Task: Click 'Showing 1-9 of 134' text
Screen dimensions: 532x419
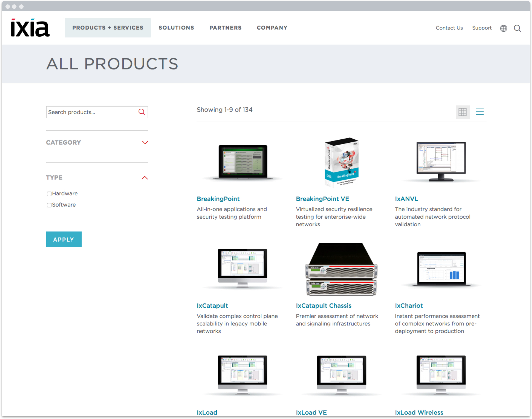Action: [x=224, y=110]
